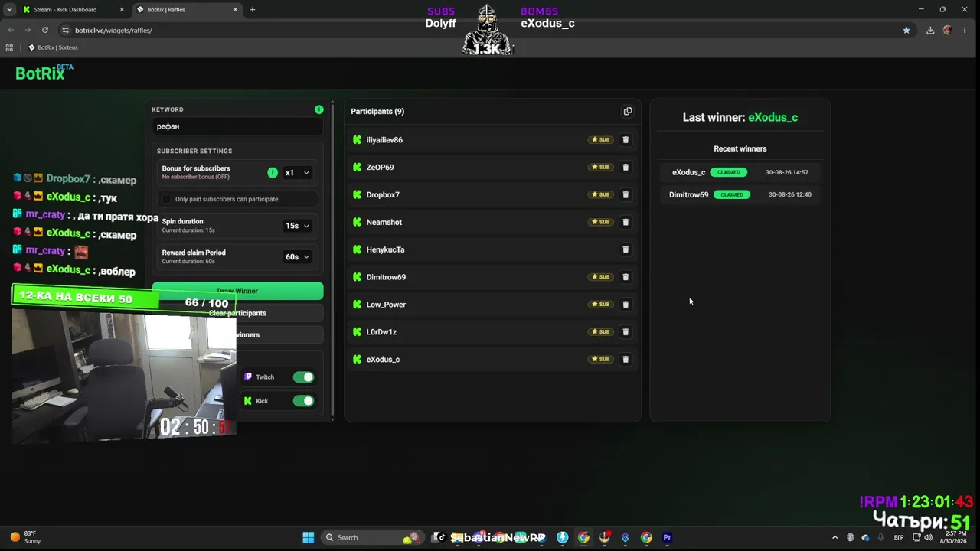Viewport: 980px width, 551px height.
Task: Click the BotRix Beta logo
Action: pyautogui.click(x=44, y=73)
